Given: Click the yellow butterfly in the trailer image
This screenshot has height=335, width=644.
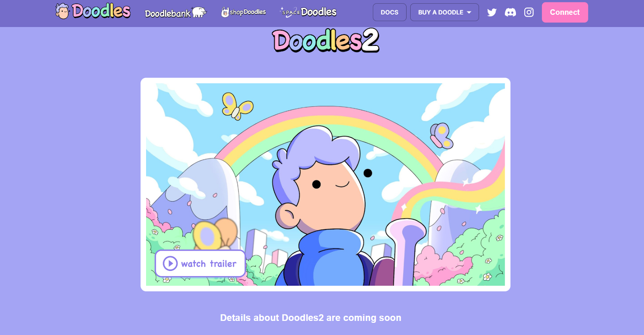Looking at the screenshot, I should tap(237, 106).
